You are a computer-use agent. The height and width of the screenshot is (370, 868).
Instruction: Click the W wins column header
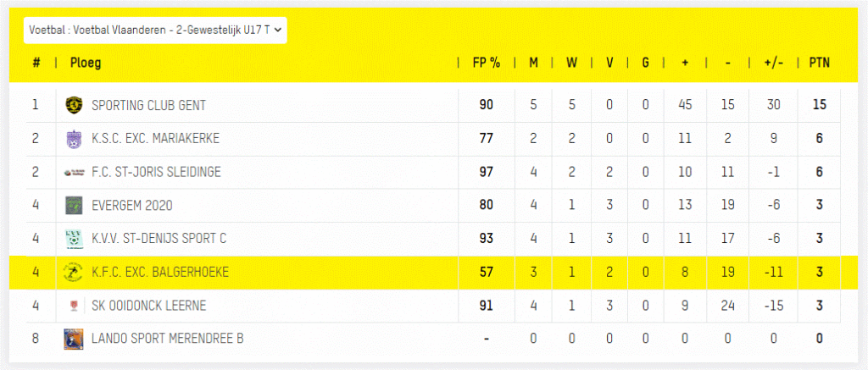coord(571,63)
